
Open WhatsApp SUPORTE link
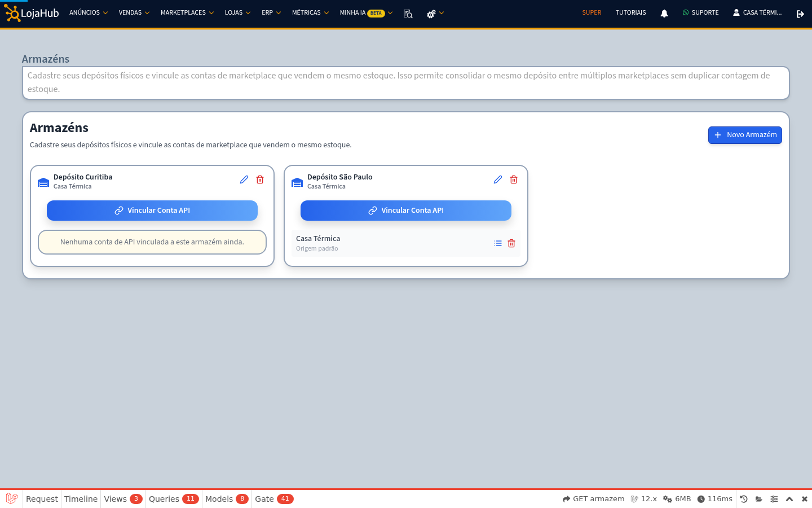tap(700, 12)
